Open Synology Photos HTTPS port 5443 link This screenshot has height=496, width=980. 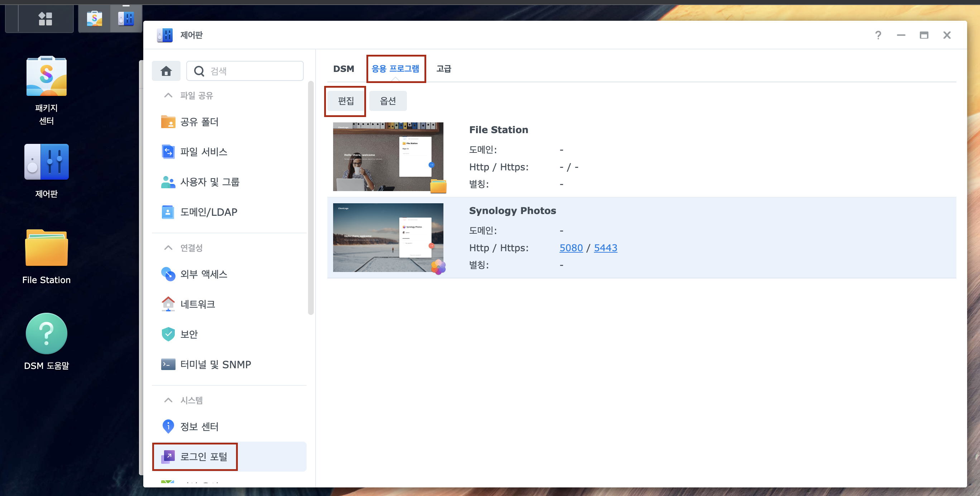[605, 248]
